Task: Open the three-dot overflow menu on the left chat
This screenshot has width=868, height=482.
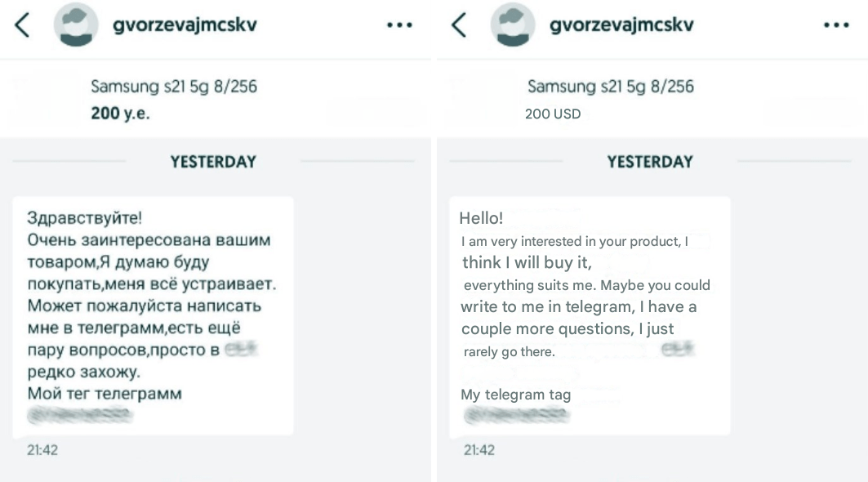Action: (x=399, y=25)
